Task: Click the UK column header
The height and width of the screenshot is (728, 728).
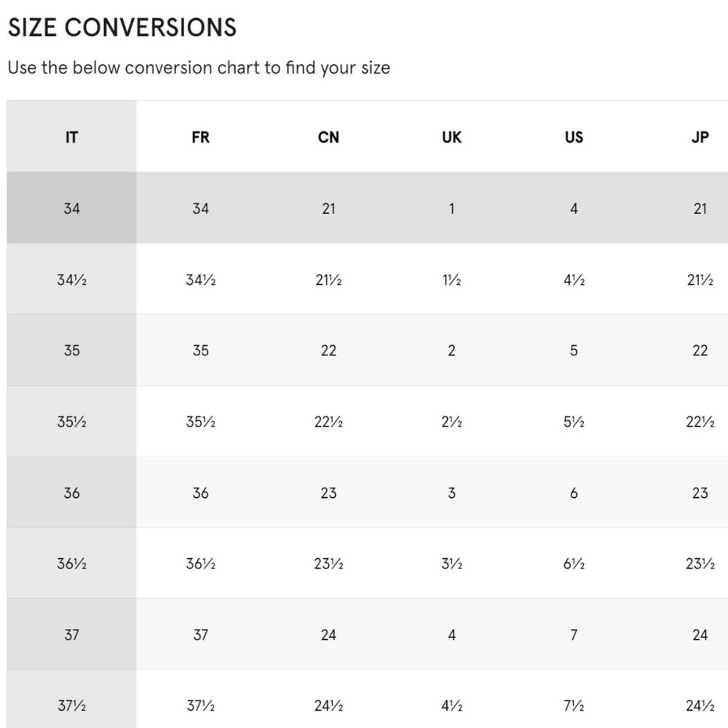Action: pos(451,136)
